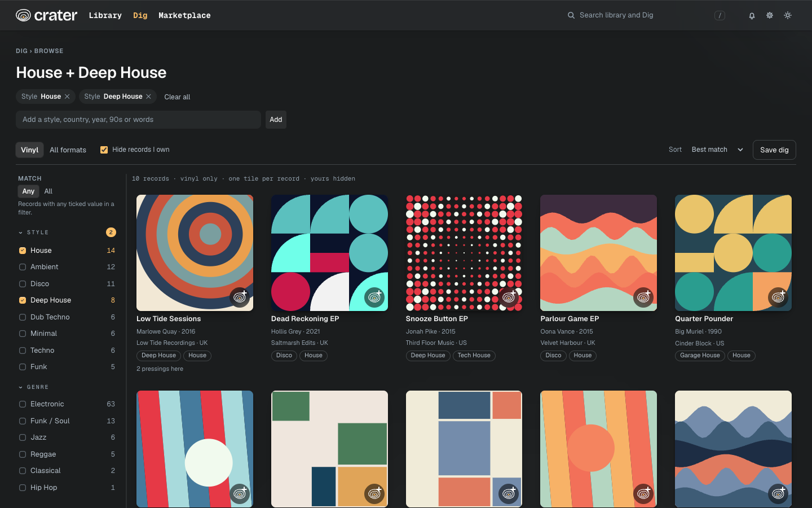Open Parlour Game EP title
812x508 pixels.
coord(570,319)
